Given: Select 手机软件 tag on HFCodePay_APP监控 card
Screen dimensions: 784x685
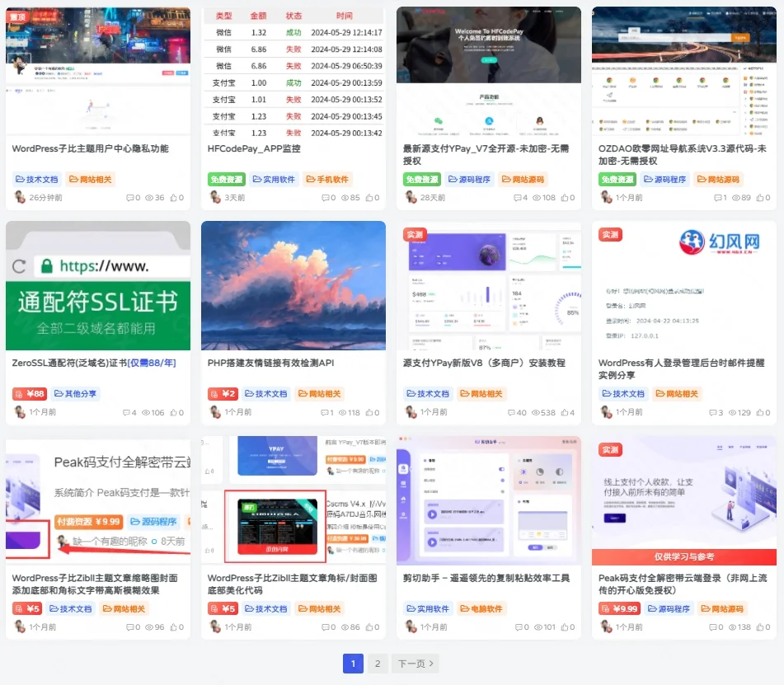Looking at the screenshot, I should [327, 180].
